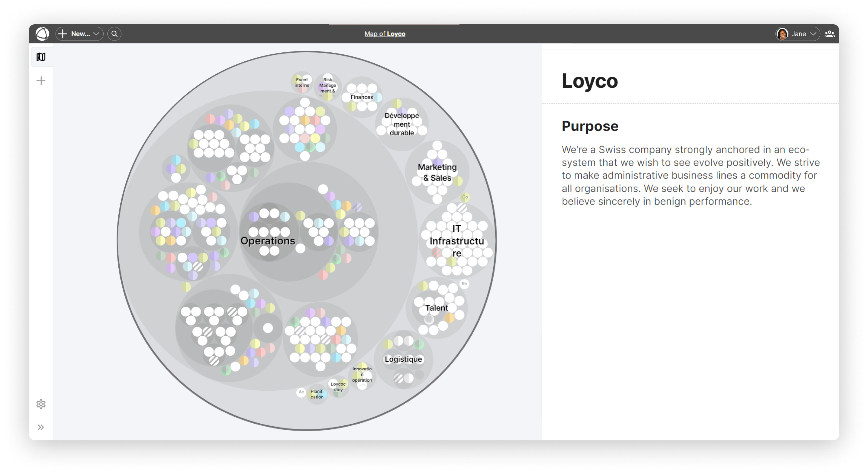
Task: Open the Finances circle
Action: pyautogui.click(x=362, y=98)
